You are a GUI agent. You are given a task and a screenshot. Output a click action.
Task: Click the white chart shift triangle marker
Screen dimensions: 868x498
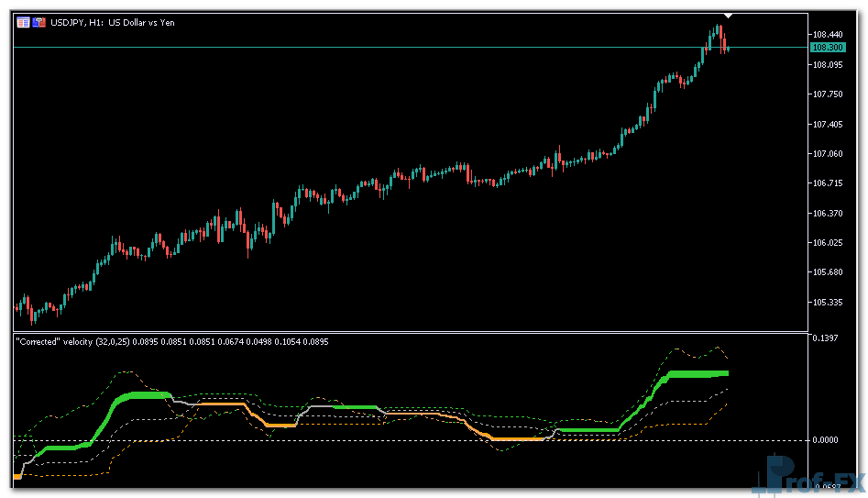pyautogui.click(x=728, y=16)
